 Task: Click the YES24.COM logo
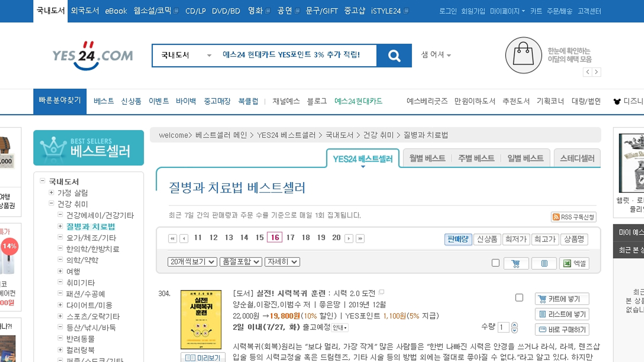point(93,55)
